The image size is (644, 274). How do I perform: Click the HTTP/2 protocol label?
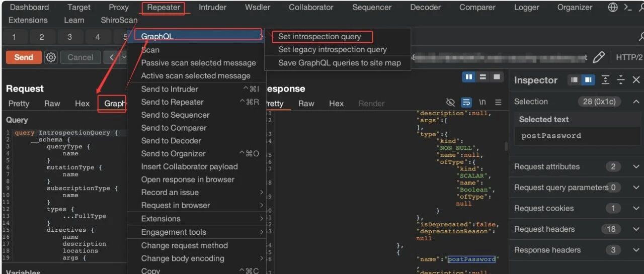629,57
